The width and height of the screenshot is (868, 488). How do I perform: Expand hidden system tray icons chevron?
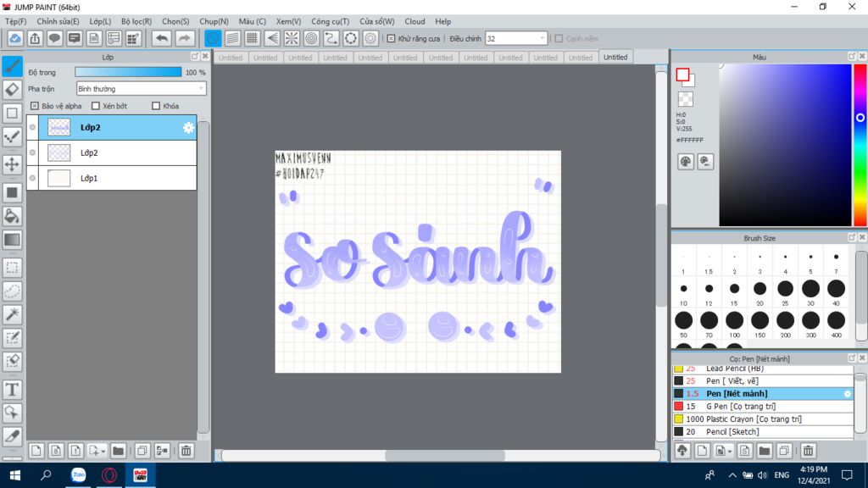tap(732, 475)
